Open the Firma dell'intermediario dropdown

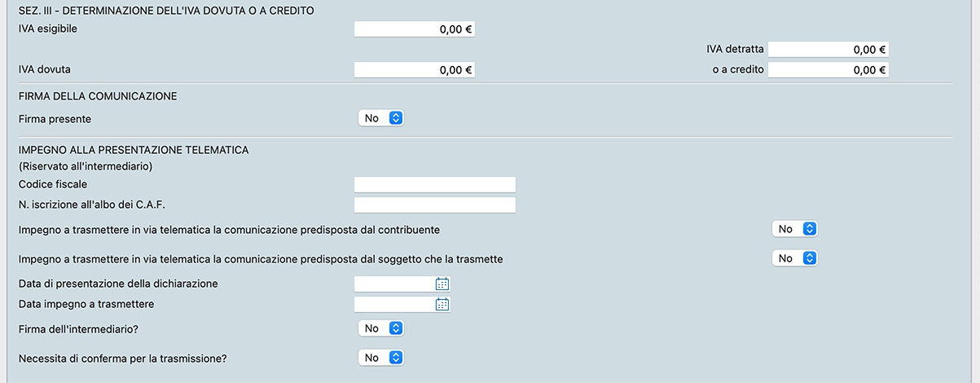pos(381,328)
